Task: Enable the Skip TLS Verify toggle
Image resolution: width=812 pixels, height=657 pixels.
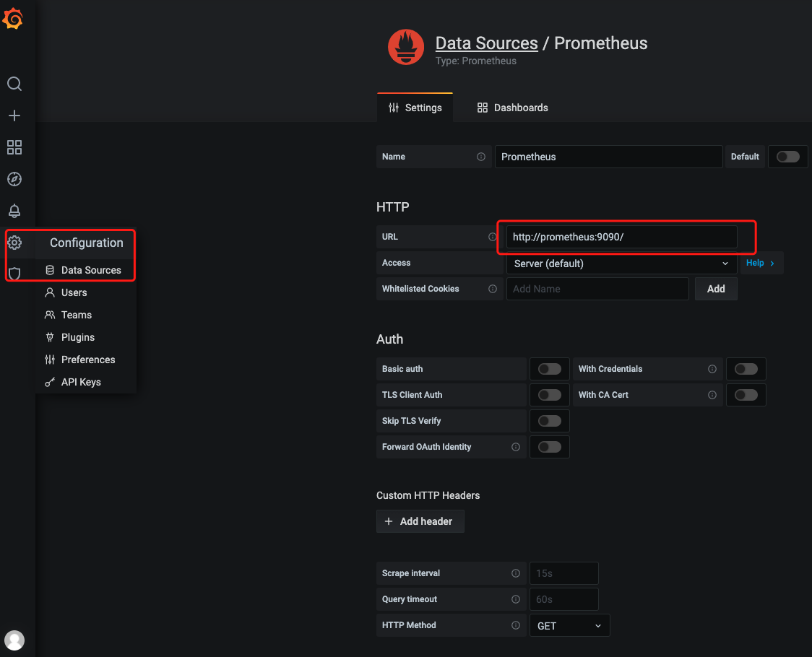Action: pyautogui.click(x=549, y=421)
